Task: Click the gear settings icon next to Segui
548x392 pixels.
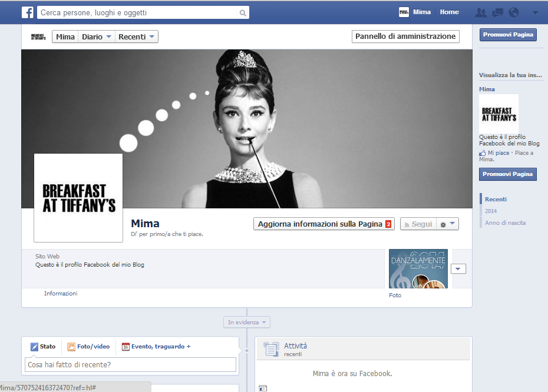Action: tap(443, 225)
